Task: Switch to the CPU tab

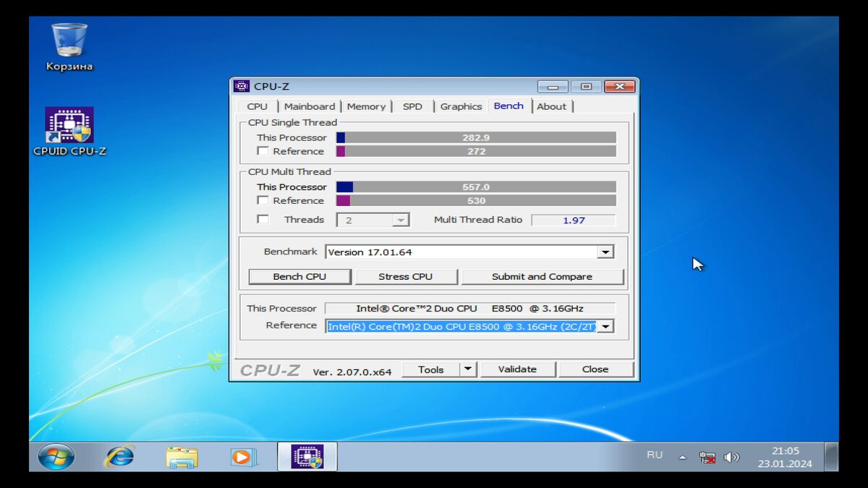Action: 257,106
